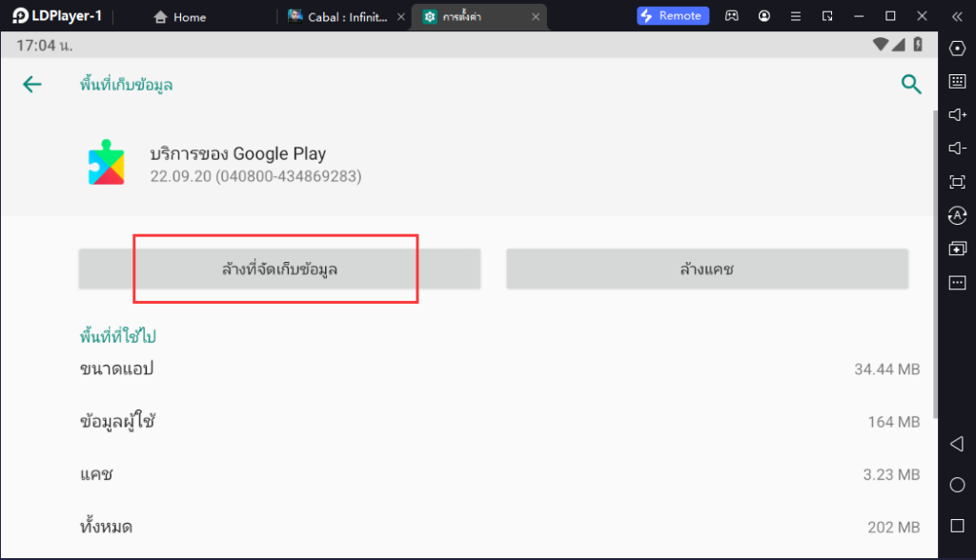Viewport: 976px width, 560px height.
Task: Click the cellular signal status icon
Action: click(898, 44)
